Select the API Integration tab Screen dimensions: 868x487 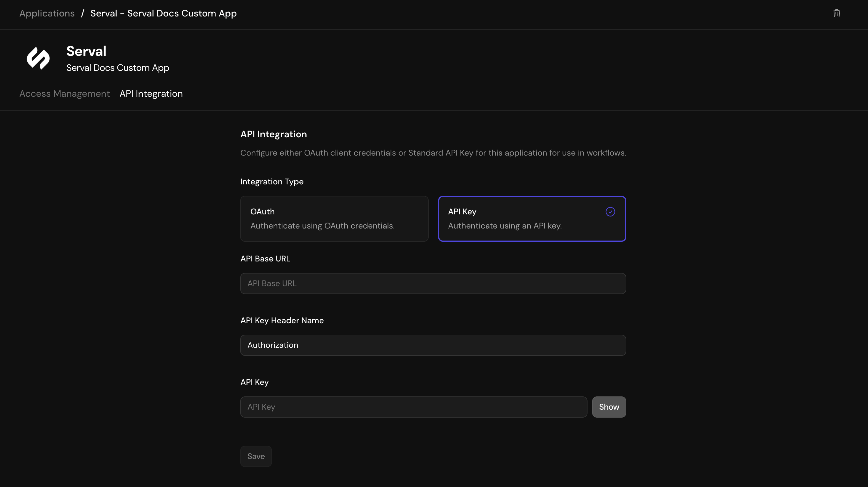[x=151, y=94]
